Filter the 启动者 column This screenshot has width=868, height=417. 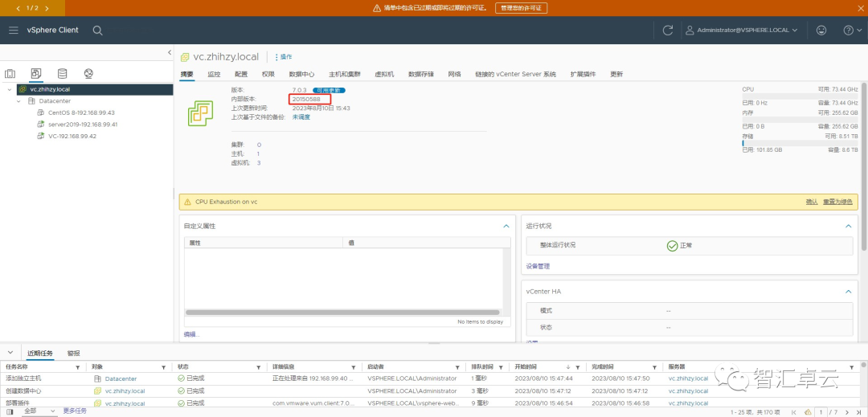(457, 367)
